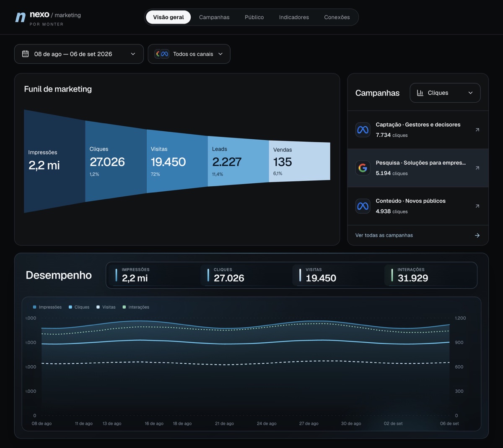Select the Interações 31.929 performance card
Screen dimensions: 503x448
[430, 275]
